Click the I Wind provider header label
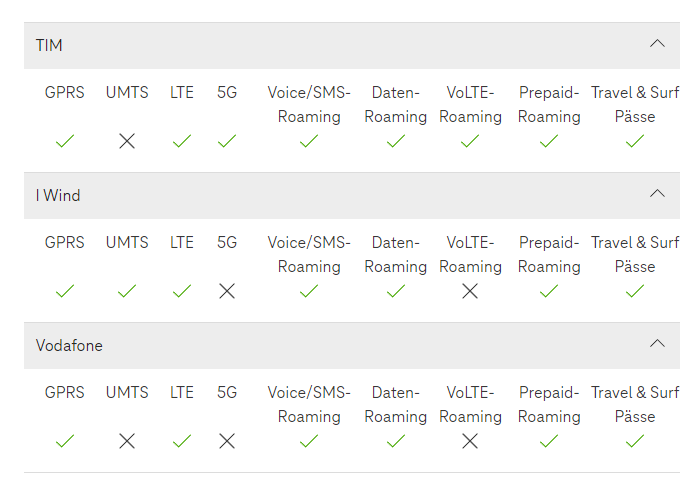The width and height of the screenshot is (697, 482). click(58, 196)
